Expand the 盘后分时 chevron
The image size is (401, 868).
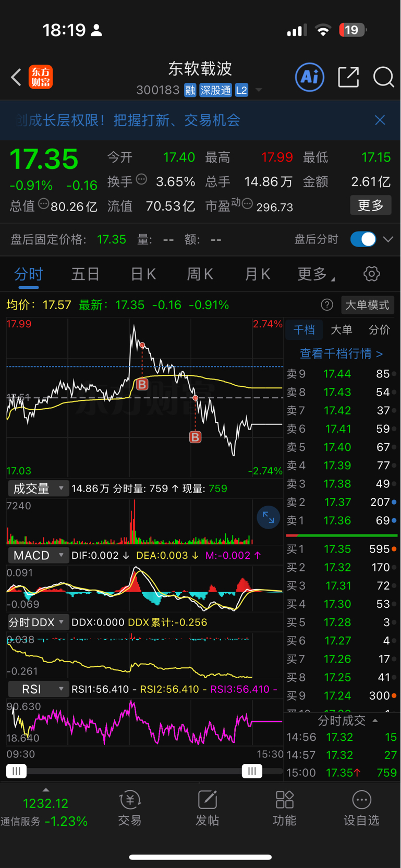coord(388,239)
